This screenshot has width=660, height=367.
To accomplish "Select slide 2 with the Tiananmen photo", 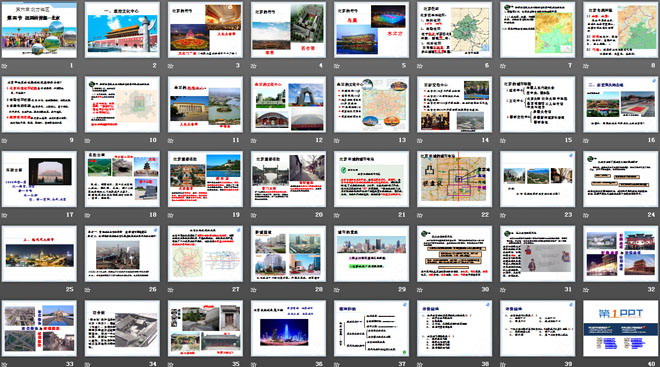I will pos(122,30).
